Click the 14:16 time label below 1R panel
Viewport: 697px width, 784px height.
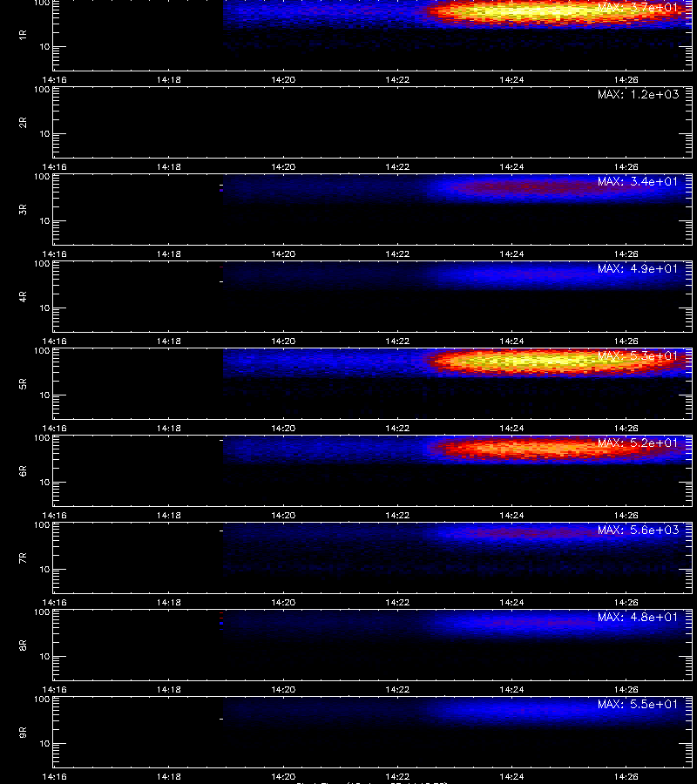click(55, 79)
